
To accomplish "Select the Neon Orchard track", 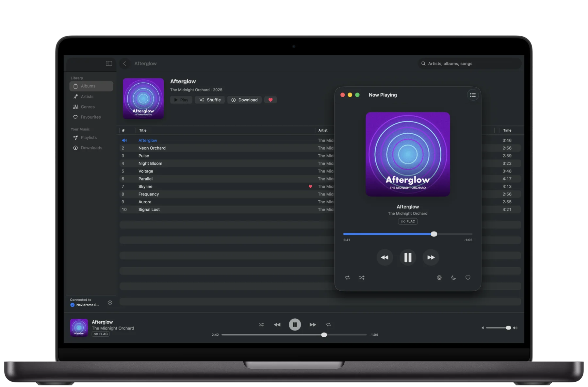I will 320,148.
